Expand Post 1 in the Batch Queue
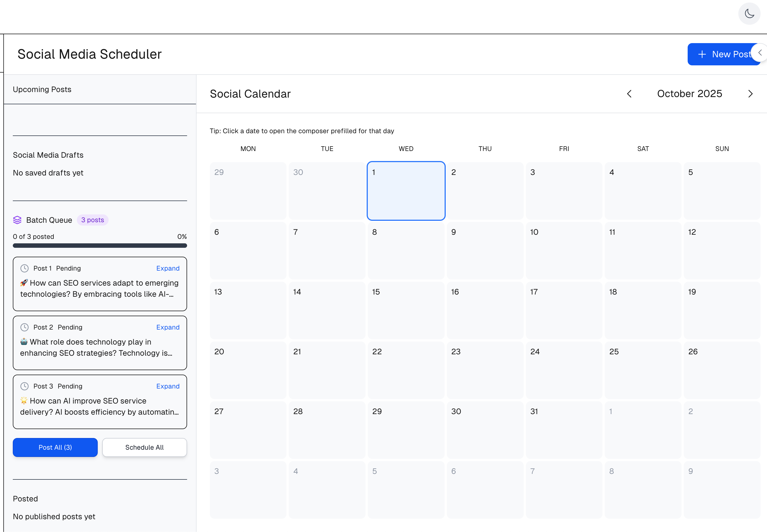Viewport: 767px width, 532px height. pyautogui.click(x=168, y=268)
